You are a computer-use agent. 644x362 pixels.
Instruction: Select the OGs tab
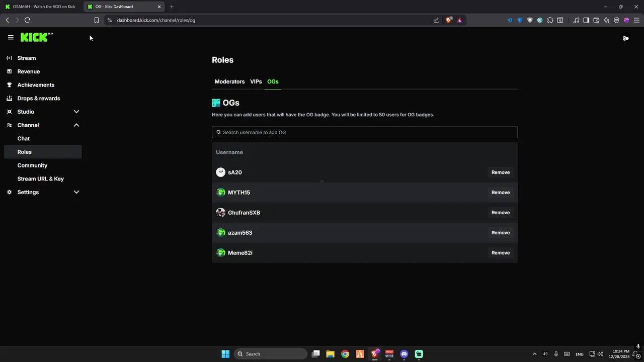273,81
